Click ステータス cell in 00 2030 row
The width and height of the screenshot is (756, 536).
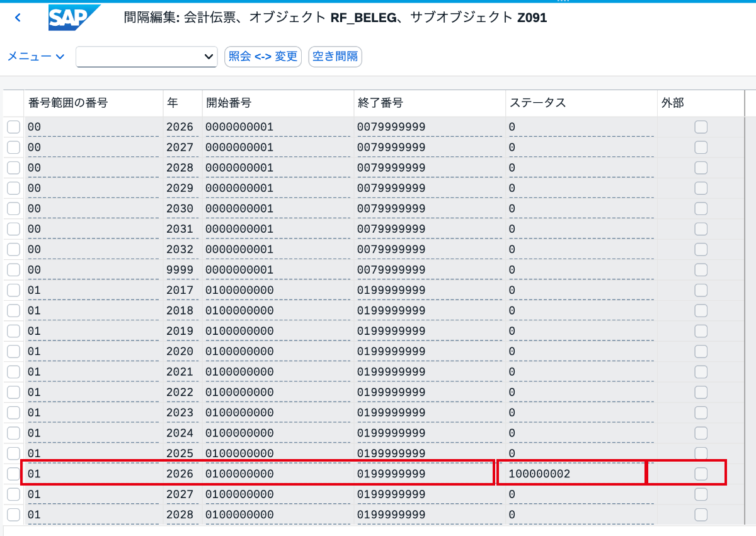pos(581,209)
